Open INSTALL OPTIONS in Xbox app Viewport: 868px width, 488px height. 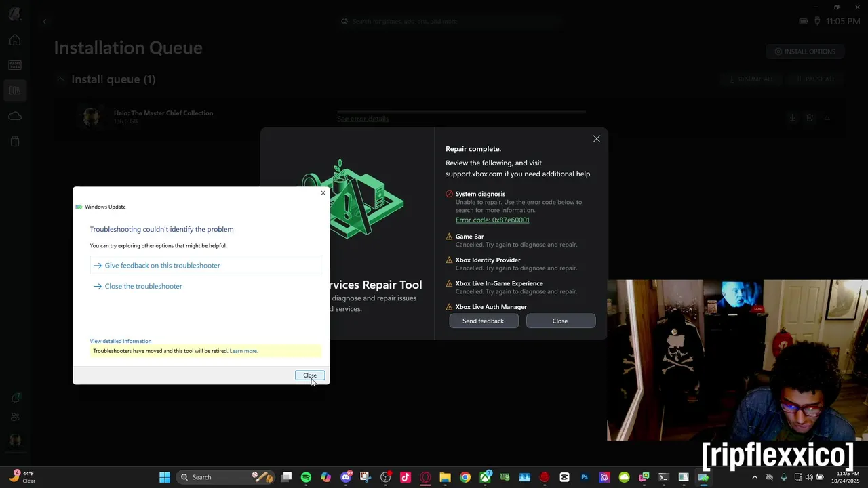805,52
